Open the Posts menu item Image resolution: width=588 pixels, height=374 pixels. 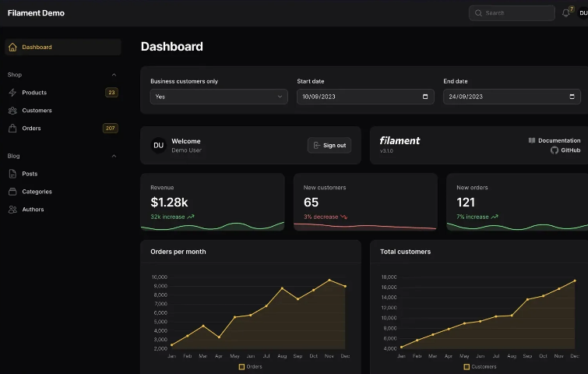[63, 174]
